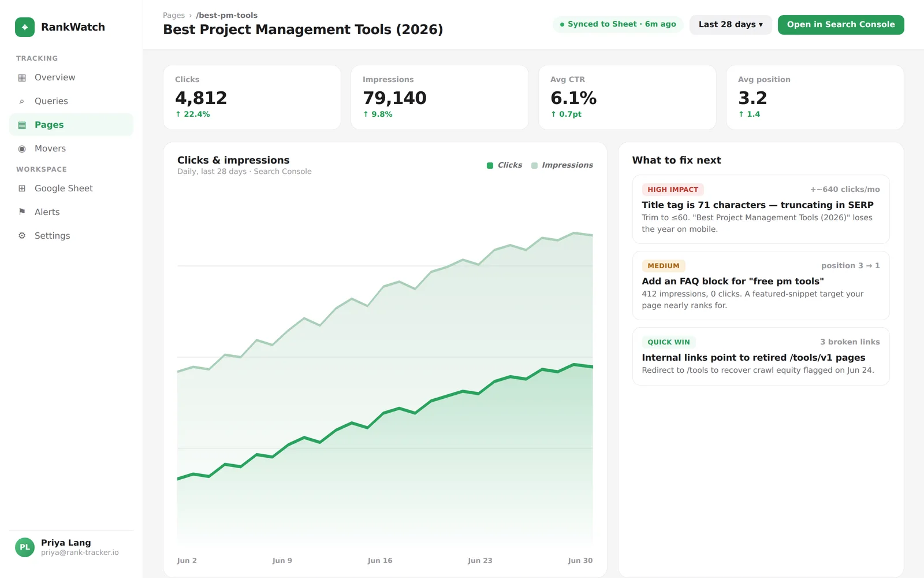
Task: Click the Jun 16 axis label
Action: pyautogui.click(x=380, y=561)
